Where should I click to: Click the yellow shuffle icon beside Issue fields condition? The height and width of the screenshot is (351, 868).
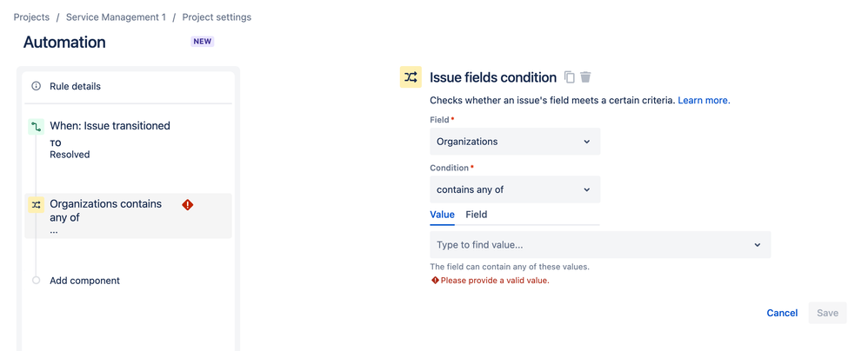click(411, 77)
